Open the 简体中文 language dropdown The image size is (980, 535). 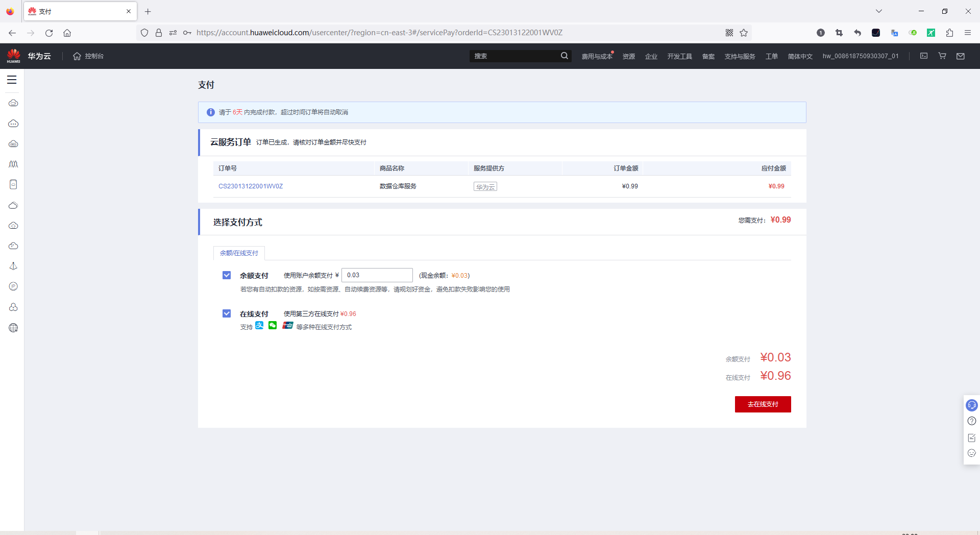point(800,56)
